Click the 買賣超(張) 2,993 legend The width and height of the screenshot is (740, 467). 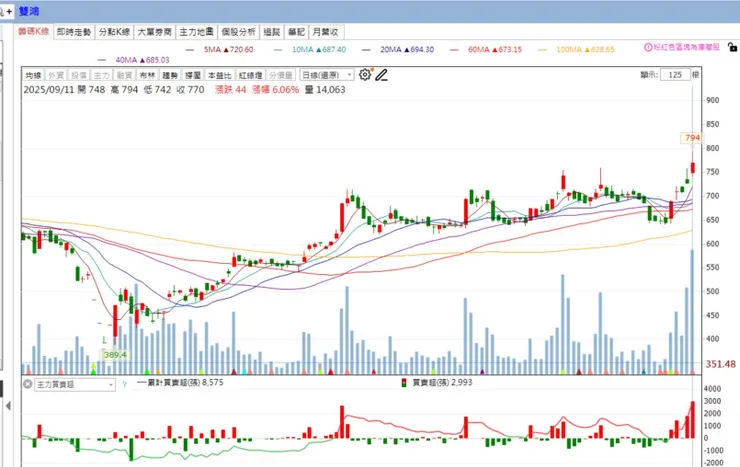coord(437,383)
